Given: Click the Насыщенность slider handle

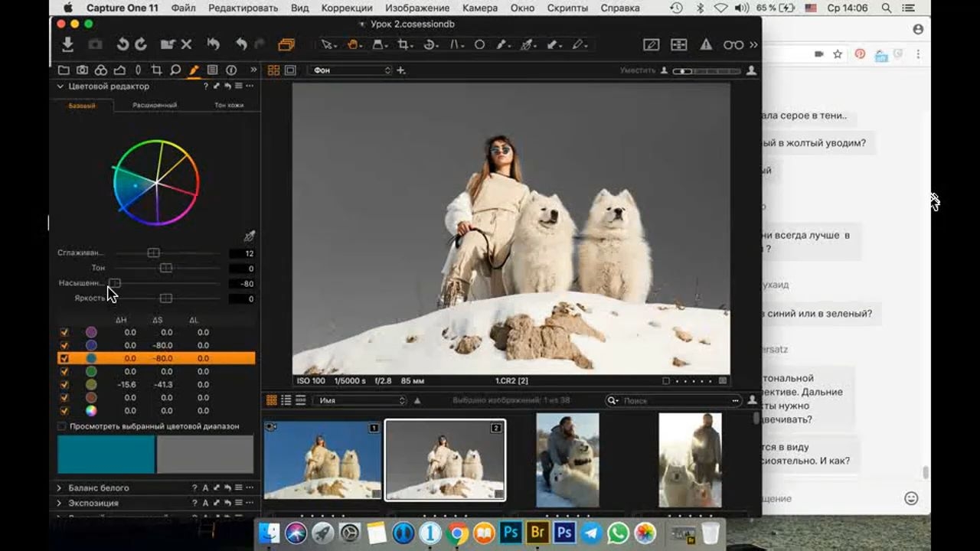Looking at the screenshot, I should (115, 283).
